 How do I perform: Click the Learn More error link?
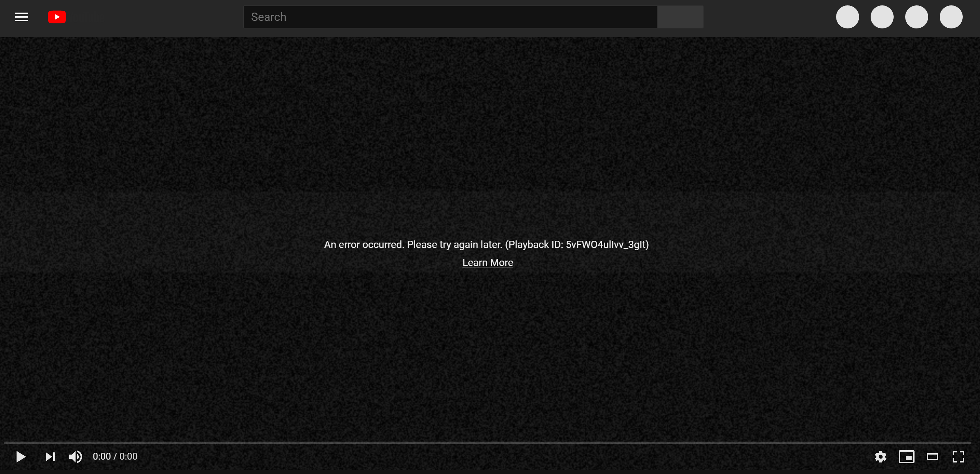click(486, 262)
